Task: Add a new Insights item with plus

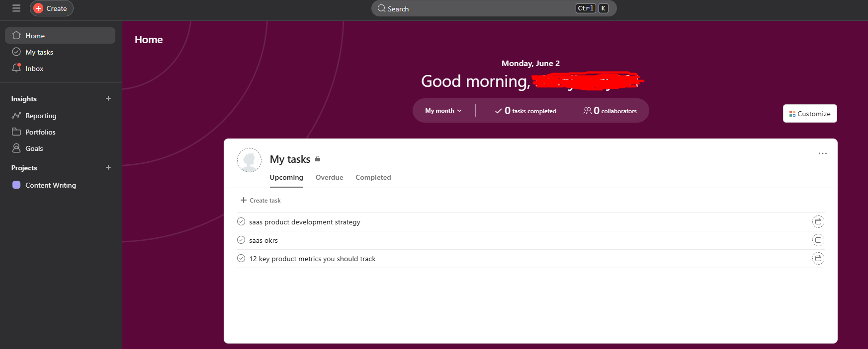Action: [x=108, y=98]
